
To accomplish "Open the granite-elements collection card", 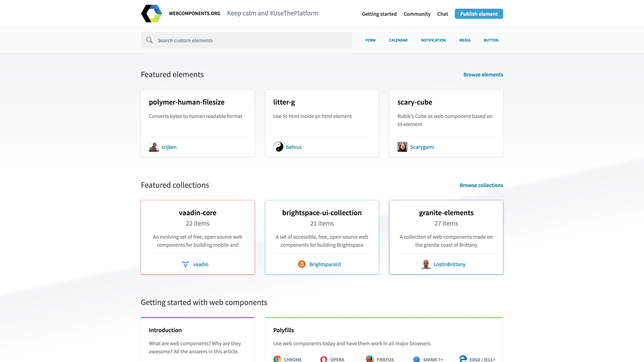I will pyautogui.click(x=446, y=213).
